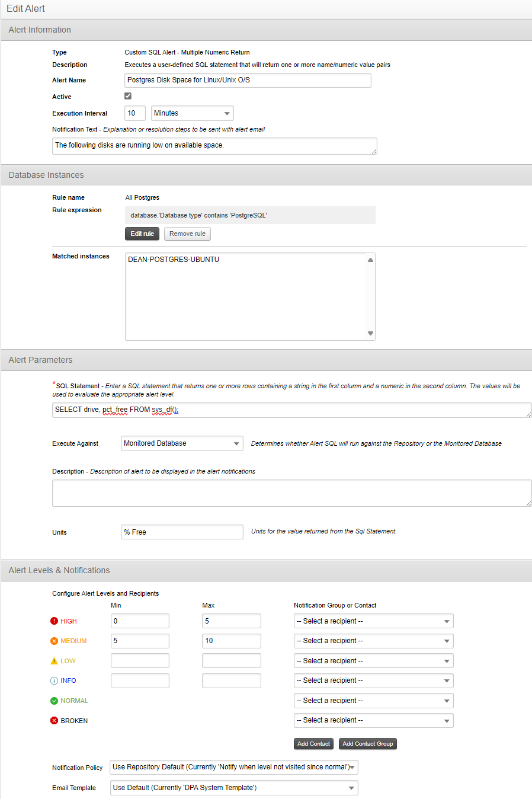The height and width of the screenshot is (799, 532).
Task: Expand the Notification Policy dropdown
Action: pos(234,767)
